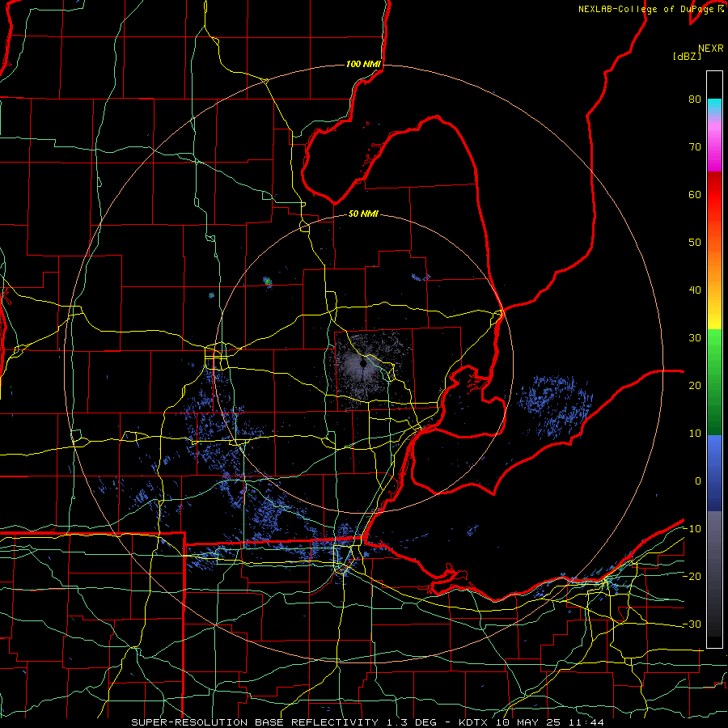Click the 20 dBZ scale value

(695, 385)
